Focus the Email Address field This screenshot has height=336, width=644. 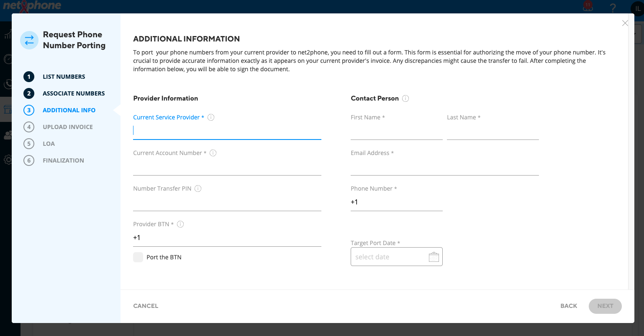(x=445, y=167)
